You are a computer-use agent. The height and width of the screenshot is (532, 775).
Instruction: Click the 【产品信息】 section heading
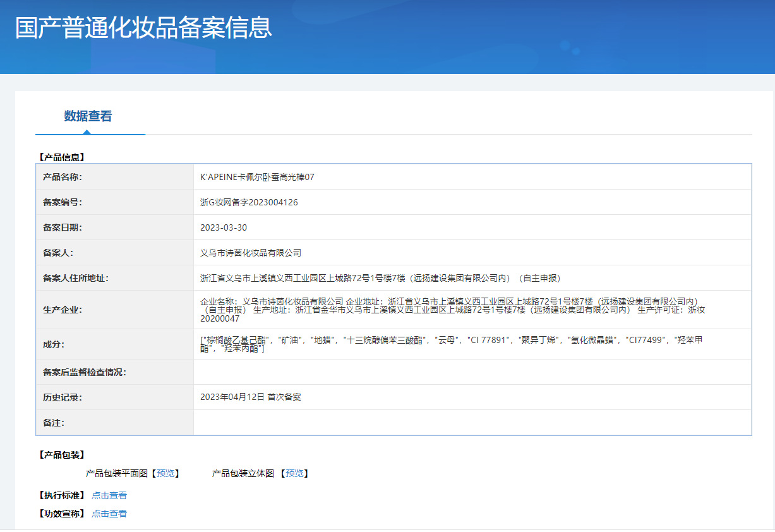coord(61,157)
